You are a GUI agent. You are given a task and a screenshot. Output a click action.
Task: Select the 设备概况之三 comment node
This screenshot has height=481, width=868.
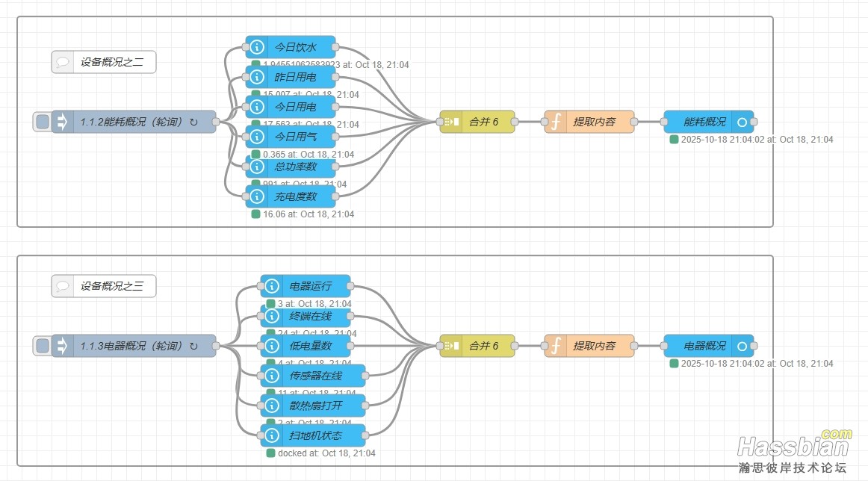point(114,286)
